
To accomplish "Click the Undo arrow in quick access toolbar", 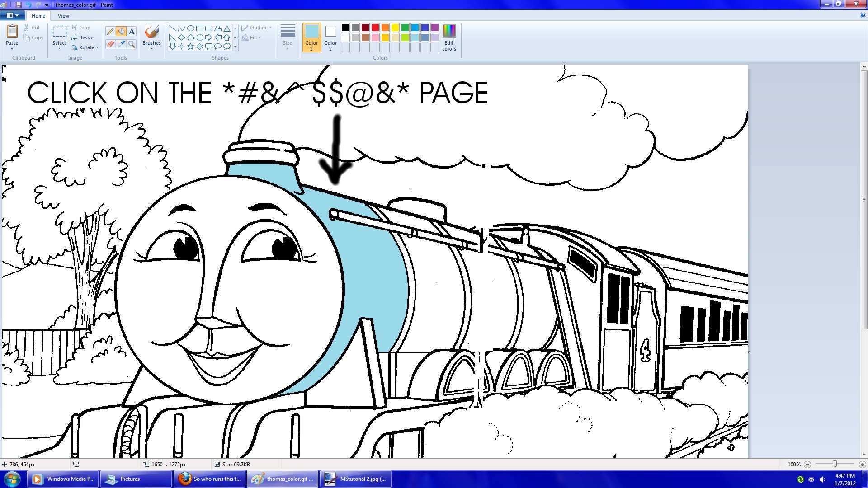I will pos(28,5).
